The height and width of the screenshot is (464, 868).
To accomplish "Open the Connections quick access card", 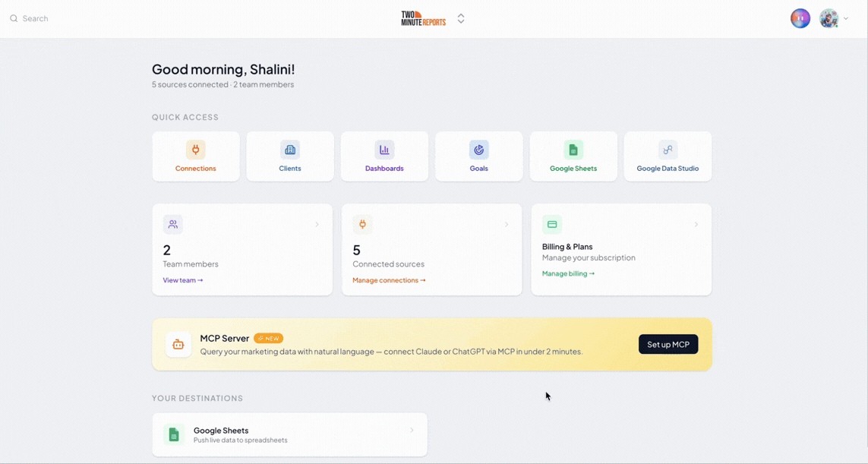I will pyautogui.click(x=196, y=156).
